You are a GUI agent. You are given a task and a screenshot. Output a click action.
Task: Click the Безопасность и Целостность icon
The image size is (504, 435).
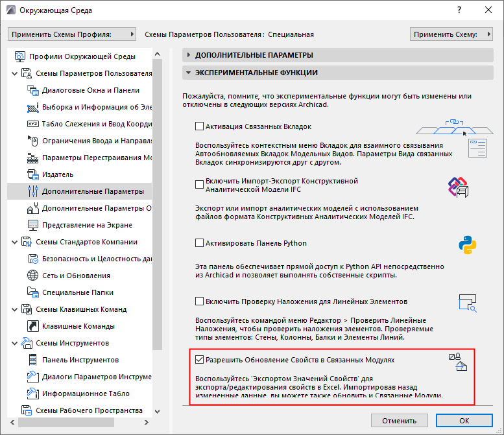[x=33, y=259]
